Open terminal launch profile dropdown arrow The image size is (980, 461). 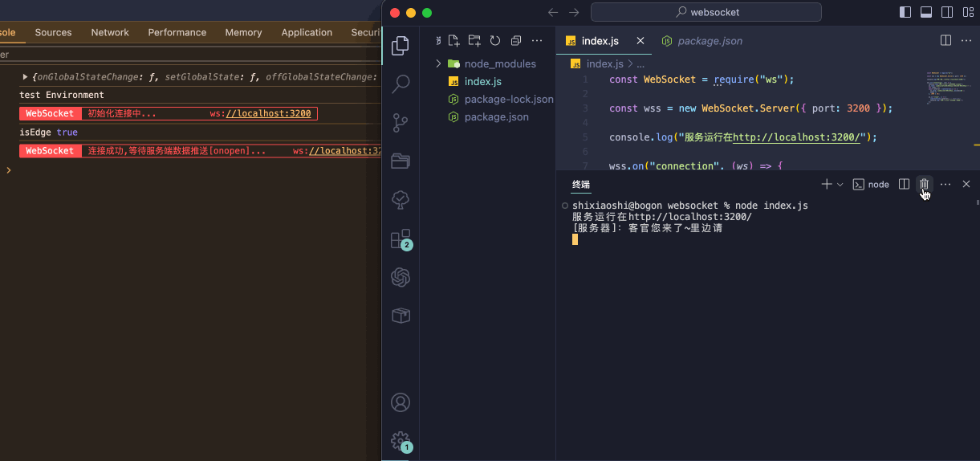(x=840, y=184)
